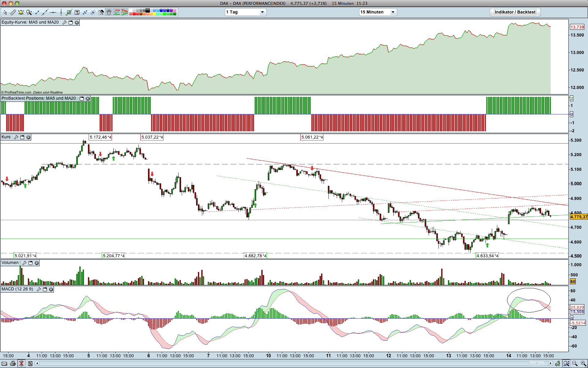Toggle the auto-fit zoom magnifier
The image size is (588, 368).
click(566, 363)
